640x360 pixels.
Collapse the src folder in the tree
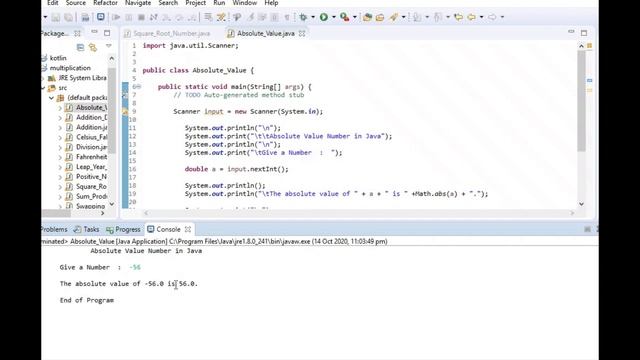coord(43,88)
